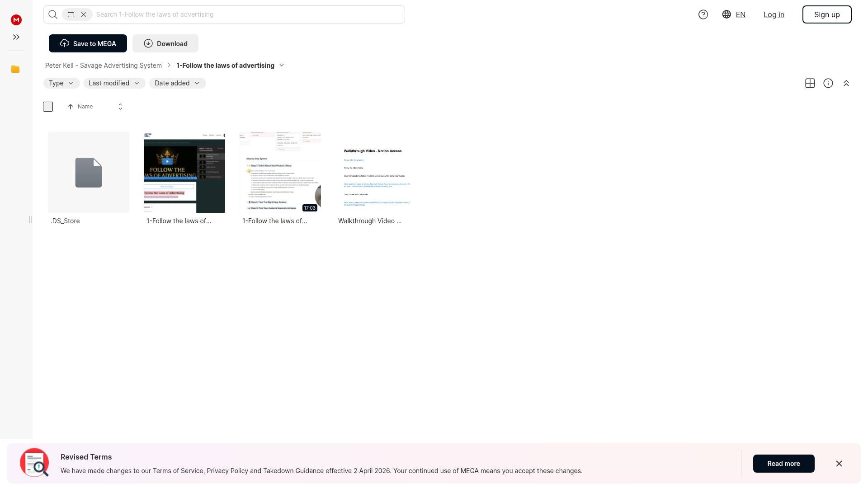Collapse header with double up-arrow icon
This screenshot has height=488, width=868.
[846, 83]
